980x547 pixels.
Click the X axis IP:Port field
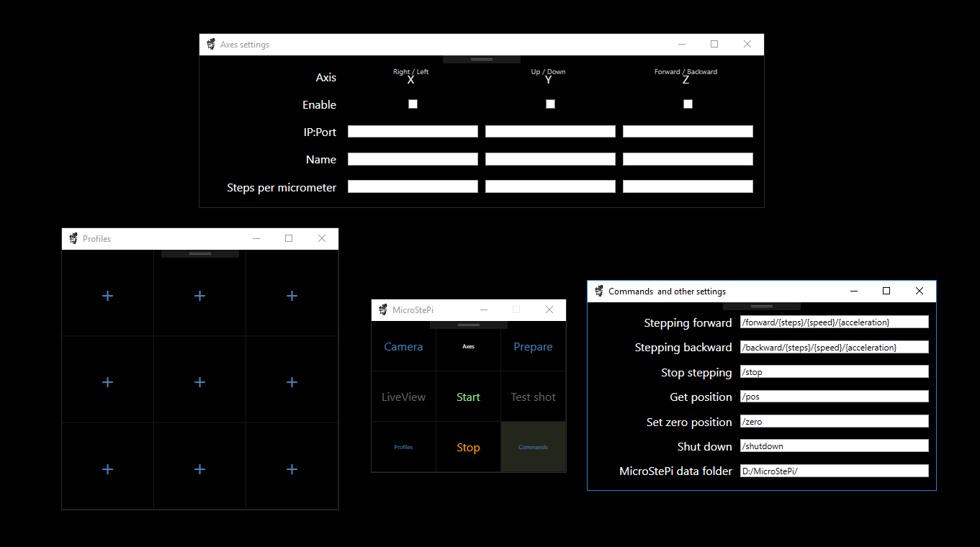coord(413,132)
